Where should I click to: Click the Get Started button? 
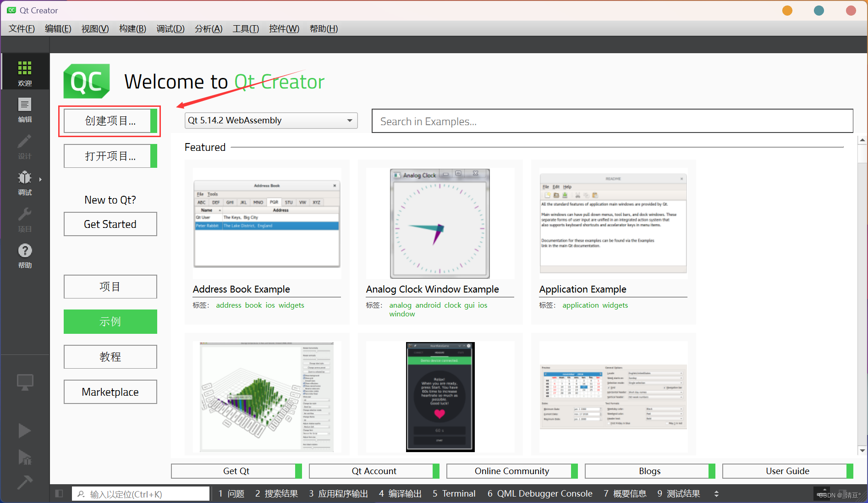point(110,224)
